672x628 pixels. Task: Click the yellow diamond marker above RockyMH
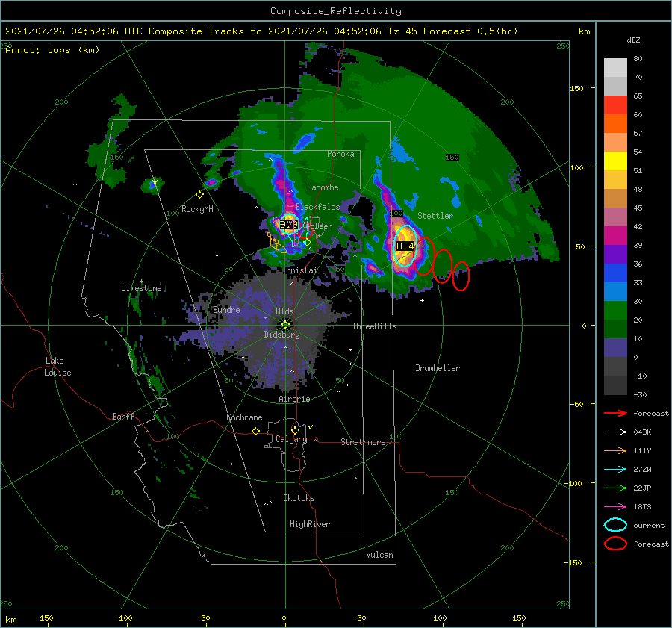pyautogui.click(x=199, y=195)
